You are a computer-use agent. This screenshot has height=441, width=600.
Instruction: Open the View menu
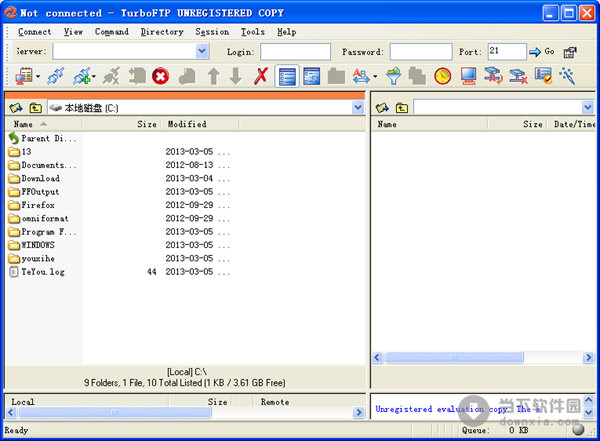click(73, 32)
